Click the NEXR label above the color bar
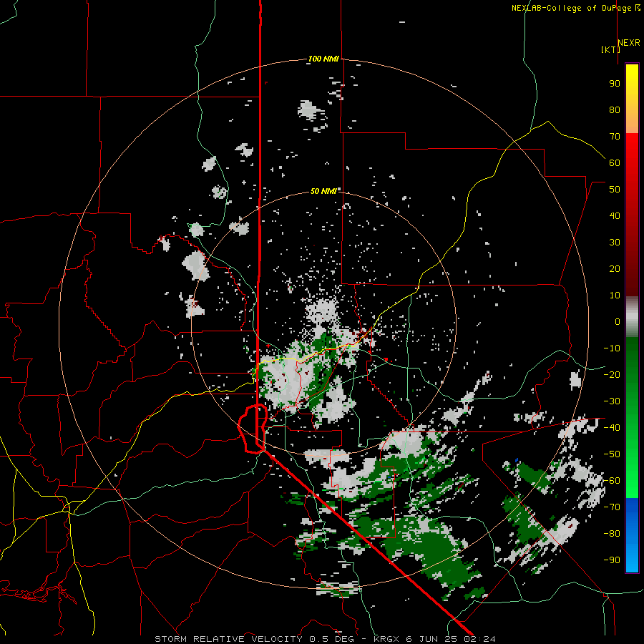This screenshot has width=644, height=644. coord(629,43)
